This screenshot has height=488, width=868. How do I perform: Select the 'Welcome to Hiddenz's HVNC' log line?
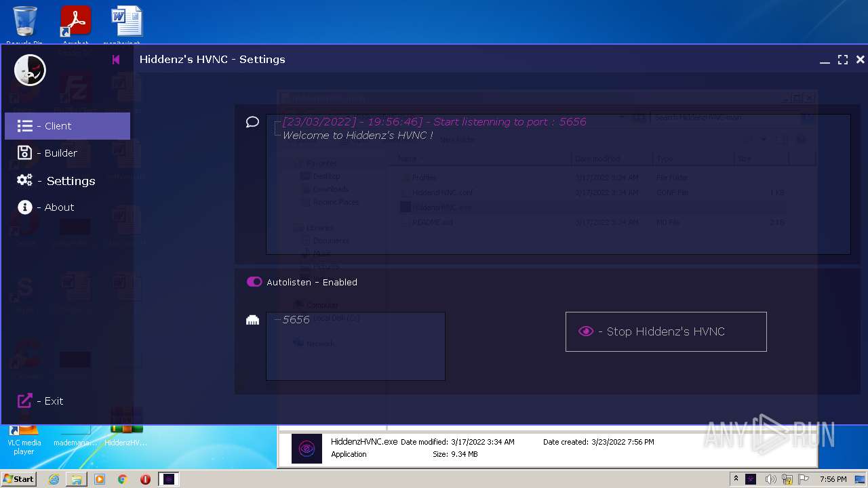click(x=357, y=136)
